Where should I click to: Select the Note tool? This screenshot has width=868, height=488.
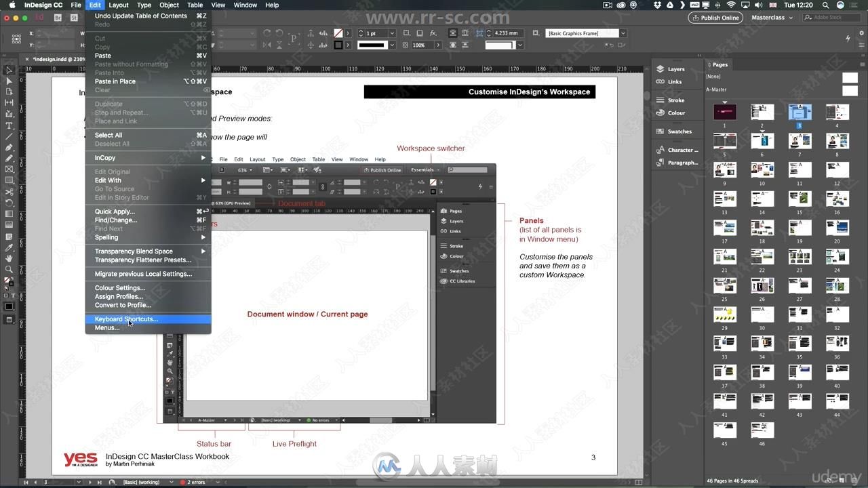click(9, 236)
